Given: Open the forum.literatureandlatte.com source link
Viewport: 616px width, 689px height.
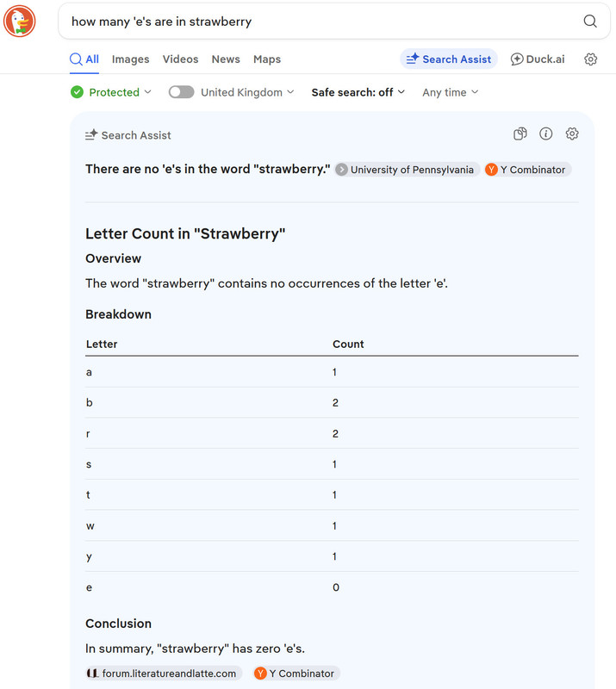Looking at the screenshot, I should (x=164, y=673).
